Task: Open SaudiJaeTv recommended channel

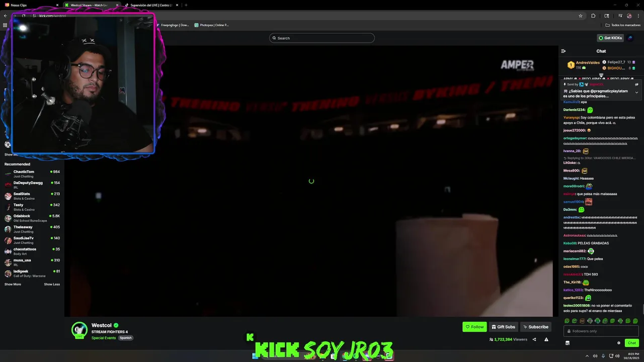Action: coord(32,240)
